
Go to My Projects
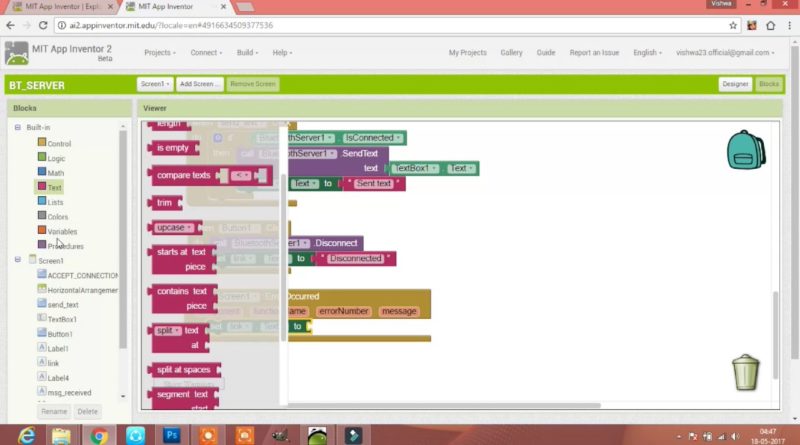(x=467, y=53)
